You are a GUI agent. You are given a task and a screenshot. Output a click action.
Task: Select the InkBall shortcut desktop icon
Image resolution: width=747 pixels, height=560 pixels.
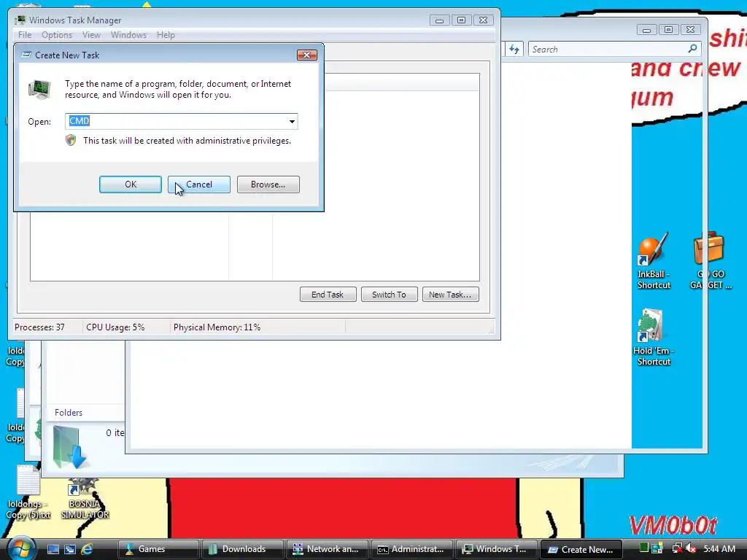coord(654,261)
